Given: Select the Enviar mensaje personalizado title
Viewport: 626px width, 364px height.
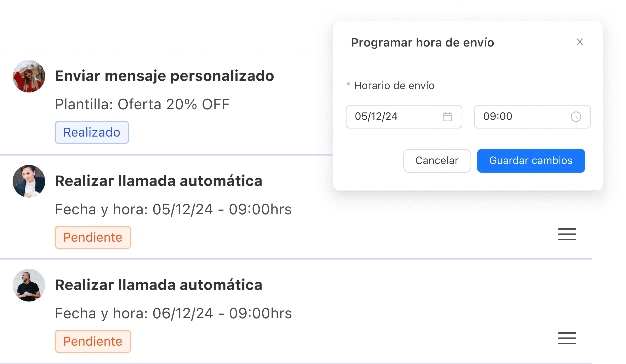Looking at the screenshot, I should (x=164, y=76).
